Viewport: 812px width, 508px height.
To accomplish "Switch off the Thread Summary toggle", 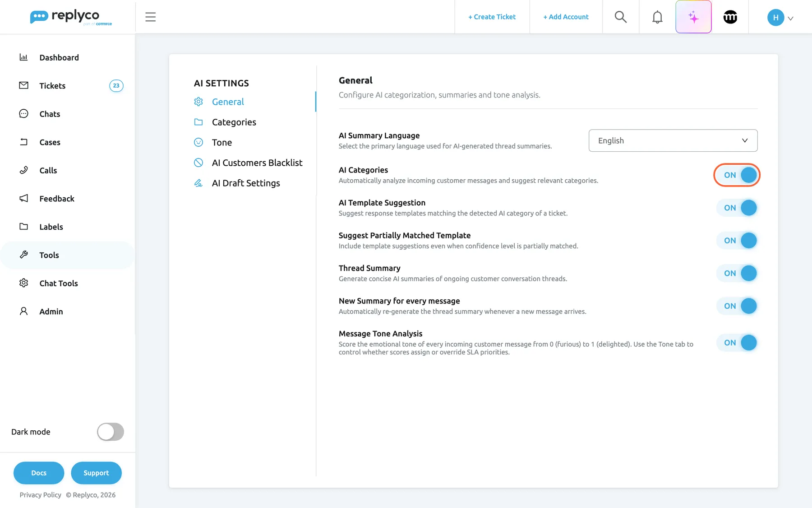I will point(737,273).
